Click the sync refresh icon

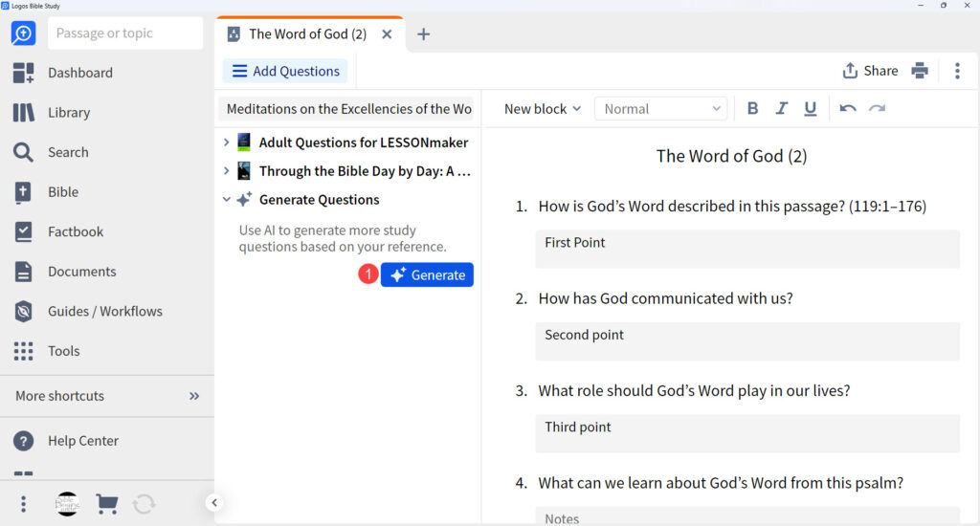(144, 503)
